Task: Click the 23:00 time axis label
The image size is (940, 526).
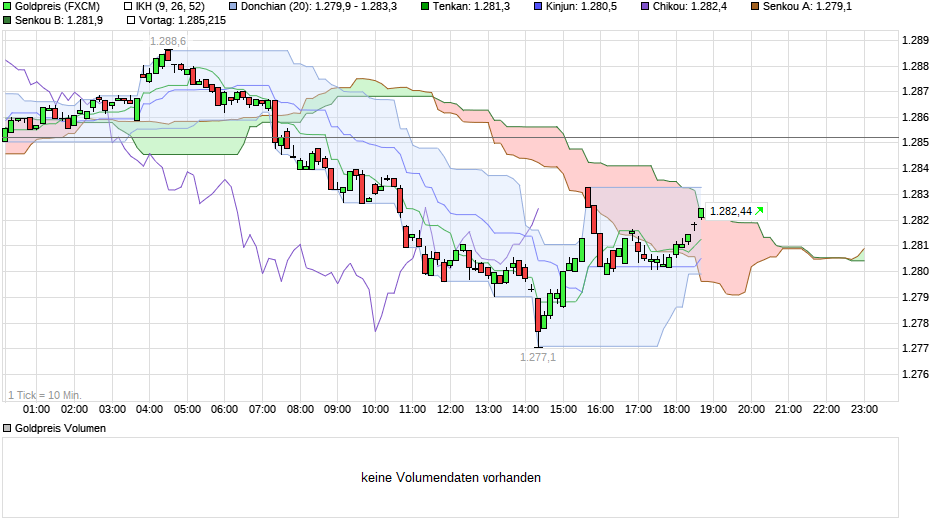Action: (864, 409)
